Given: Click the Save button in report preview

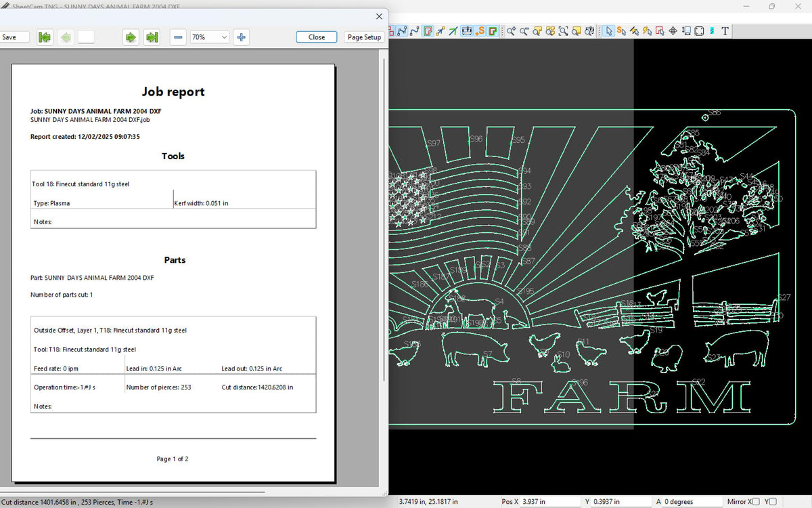Looking at the screenshot, I should click(14, 37).
